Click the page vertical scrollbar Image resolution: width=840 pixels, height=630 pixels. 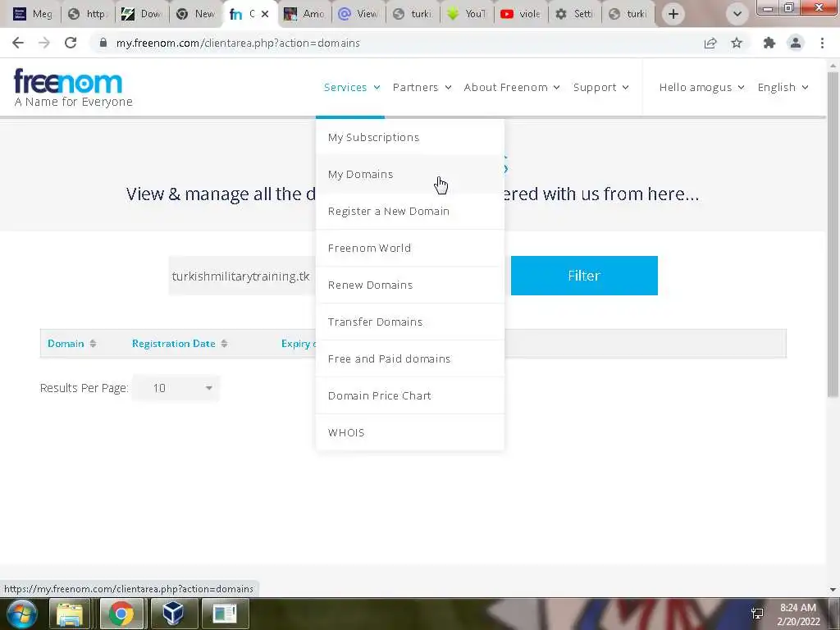pos(832,235)
